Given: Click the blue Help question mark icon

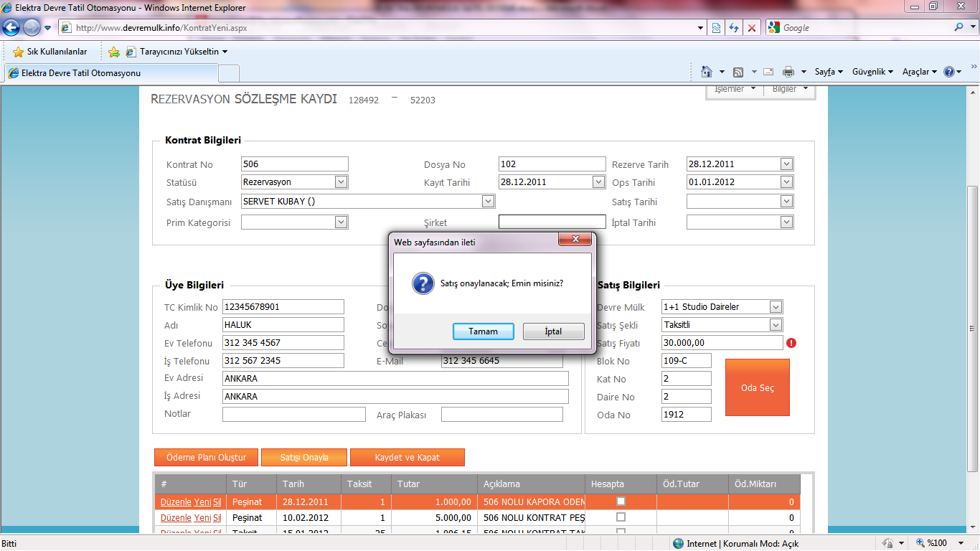Looking at the screenshot, I should tap(949, 72).
